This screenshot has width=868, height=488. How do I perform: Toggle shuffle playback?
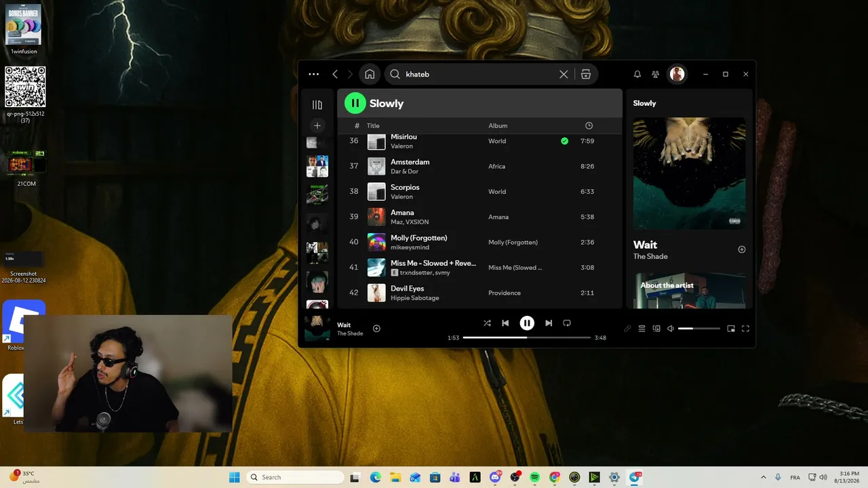tap(487, 323)
